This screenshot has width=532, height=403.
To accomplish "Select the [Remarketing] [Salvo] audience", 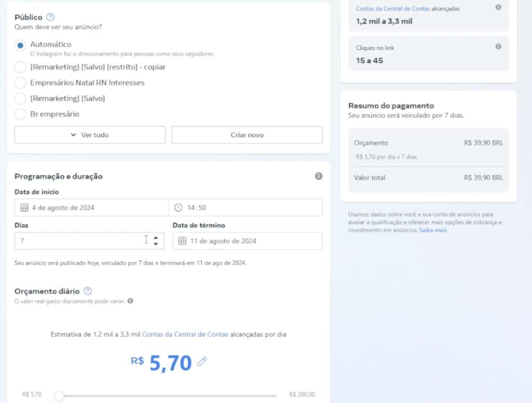I will click(x=20, y=98).
